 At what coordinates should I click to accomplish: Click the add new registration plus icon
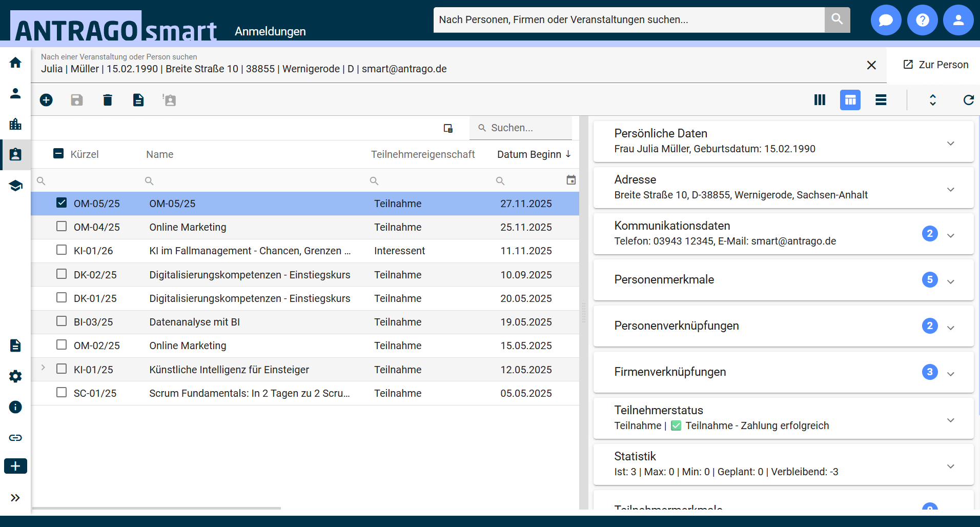tap(46, 100)
